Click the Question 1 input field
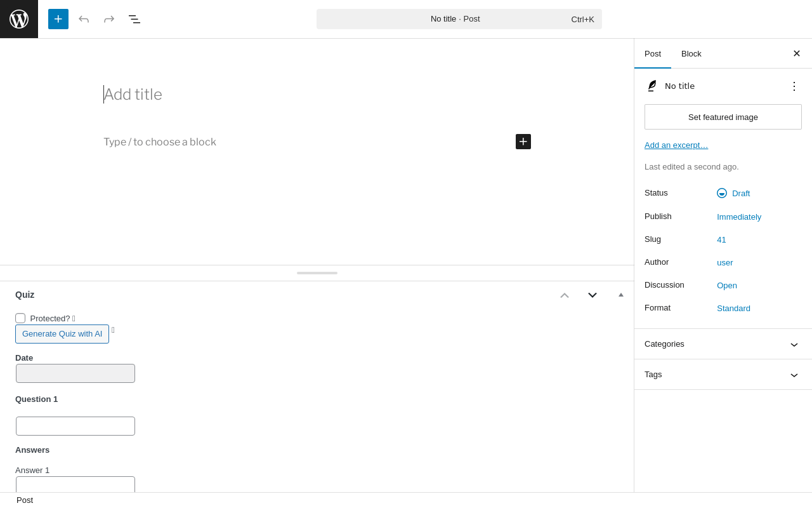This screenshot has width=812, height=508. click(x=75, y=426)
